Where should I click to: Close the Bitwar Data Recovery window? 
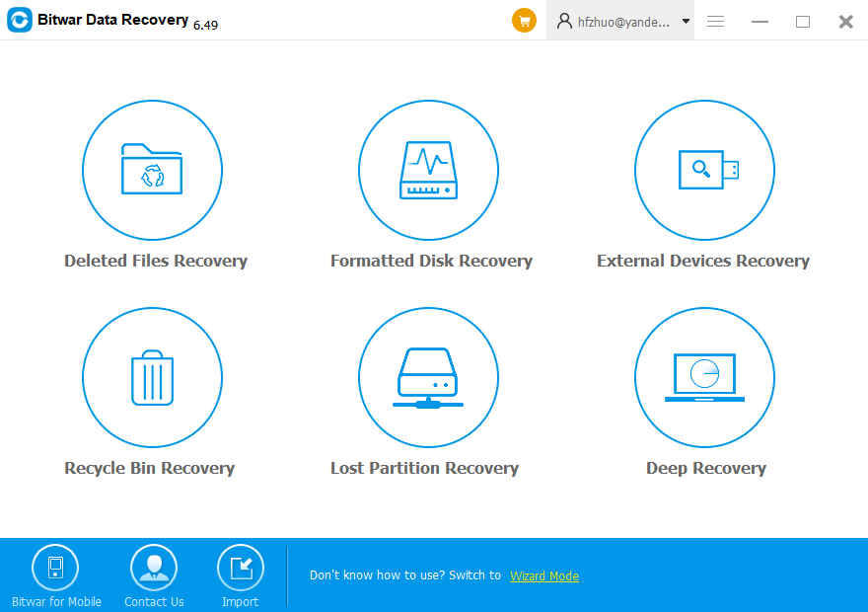(846, 22)
